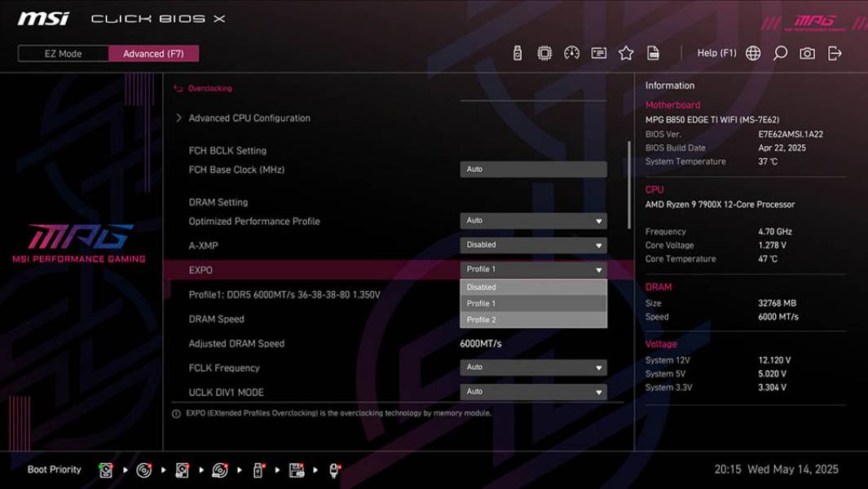The width and height of the screenshot is (868, 489).
Task: Select first optical disc boot priority icon
Action: [x=144, y=470]
